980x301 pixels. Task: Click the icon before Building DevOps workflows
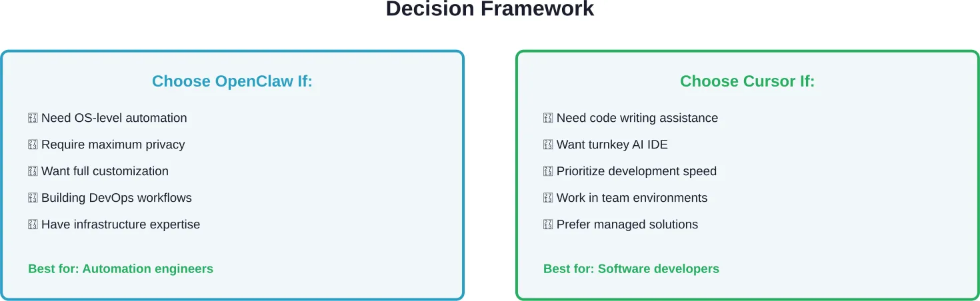tap(33, 198)
